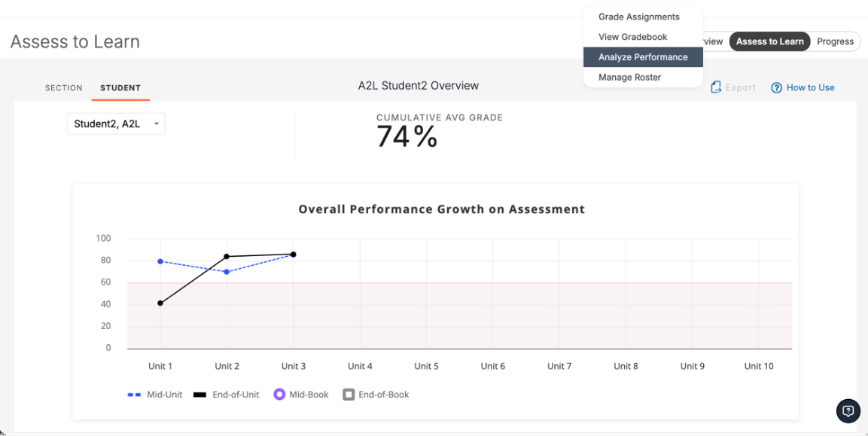Click the How to Use link

pos(810,87)
